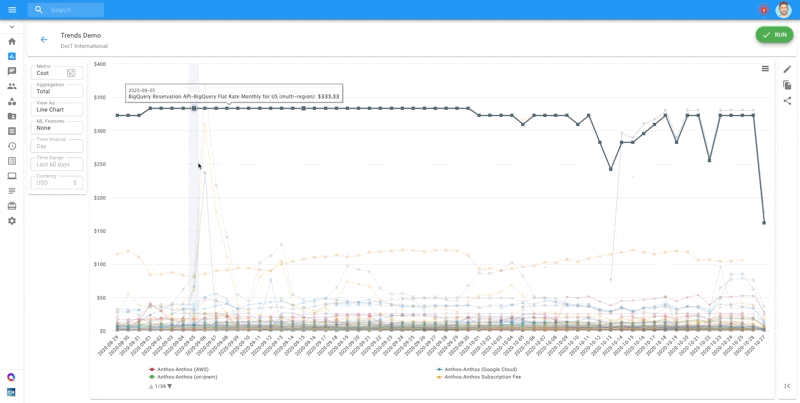800x403 pixels.
Task: Go to previous legend page with up arrow
Action: point(151,387)
